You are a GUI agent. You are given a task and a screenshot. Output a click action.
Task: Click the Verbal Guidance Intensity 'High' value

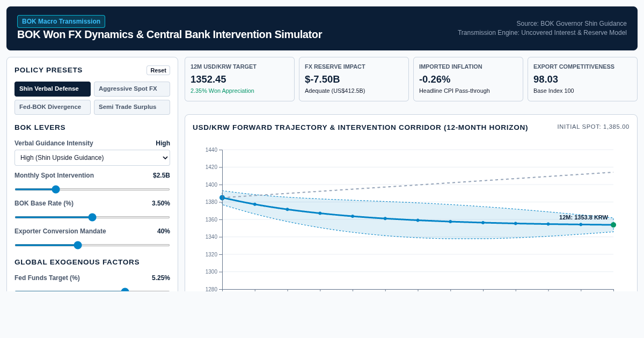pyautogui.click(x=163, y=143)
